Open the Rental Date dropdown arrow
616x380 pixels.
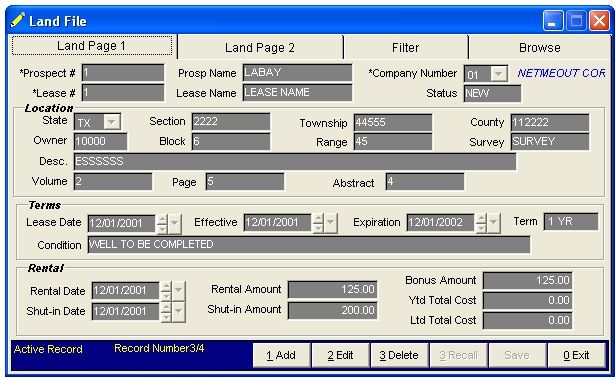(x=179, y=291)
